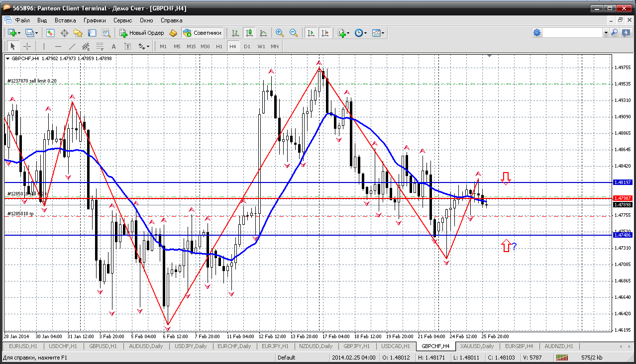
Task: Toggle Chart Shift toolbar button
Action: [325, 33]
